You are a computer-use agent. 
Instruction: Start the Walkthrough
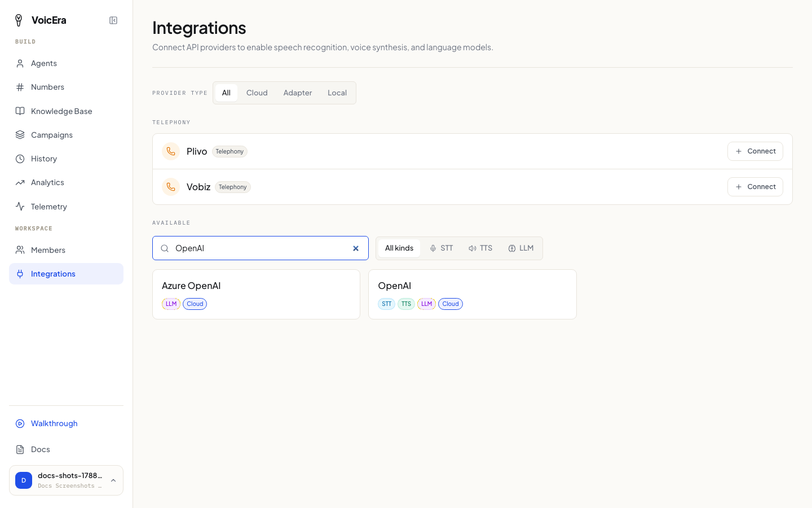67,423
